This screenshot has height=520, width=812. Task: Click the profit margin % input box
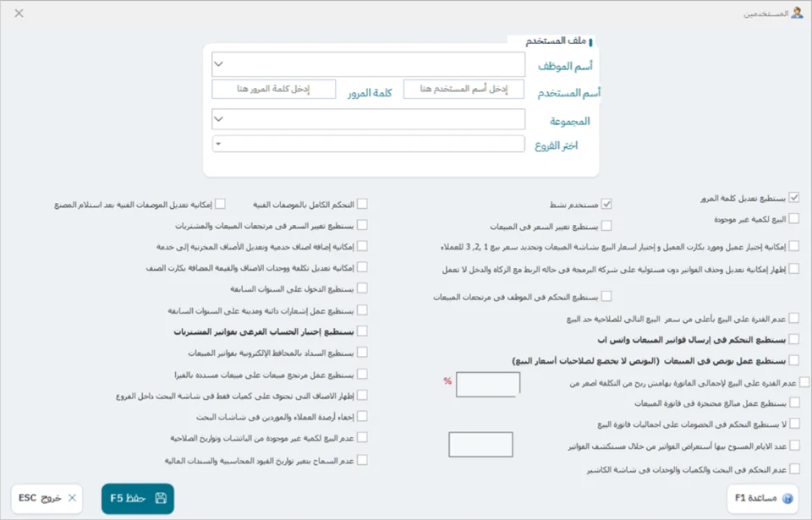[488, 385]
